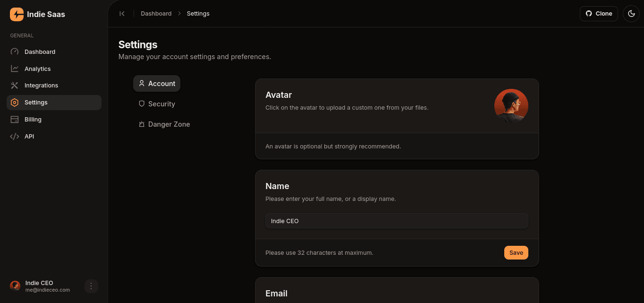Click the Indie Saas lightning bolt logo
644x303 pixels.
(16, 14)
